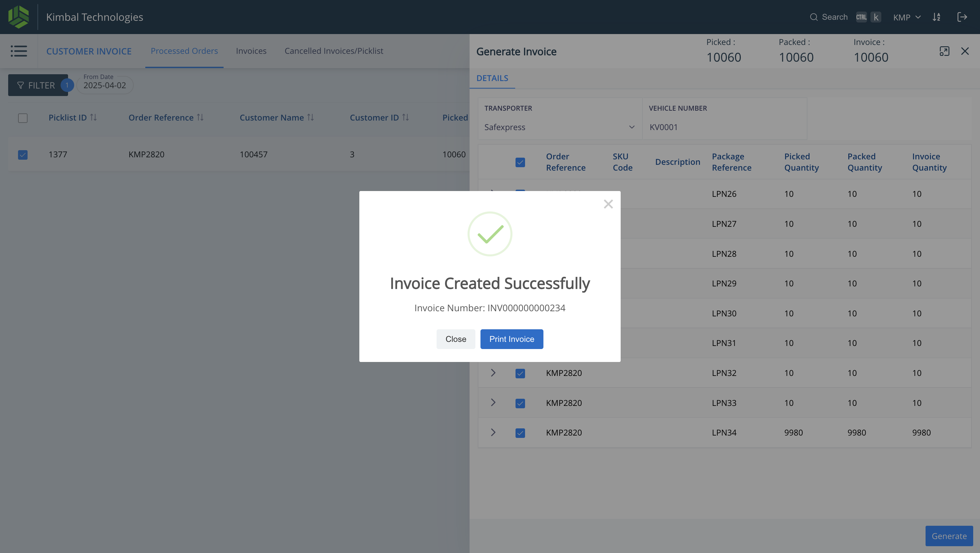The height and width of the screenshot is (553, 980).
Task: Click Kimbal Technologies title text
Action: [x=94, y=17]
